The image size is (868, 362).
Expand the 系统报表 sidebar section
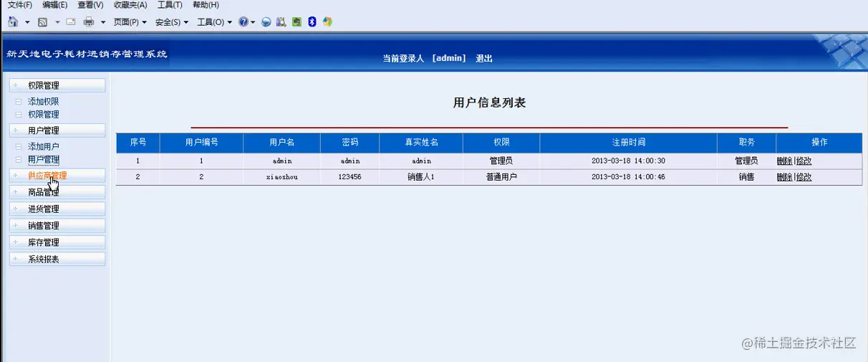[57, 259]
